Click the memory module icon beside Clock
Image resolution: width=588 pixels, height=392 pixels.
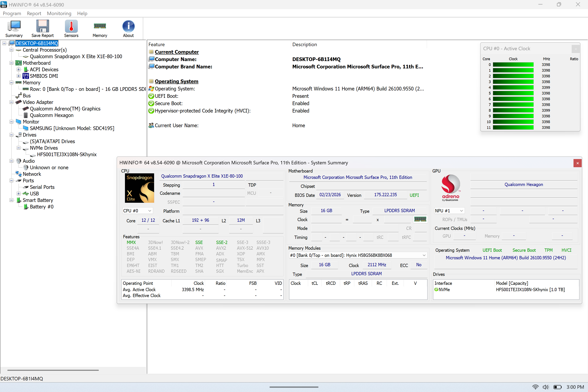420,219
